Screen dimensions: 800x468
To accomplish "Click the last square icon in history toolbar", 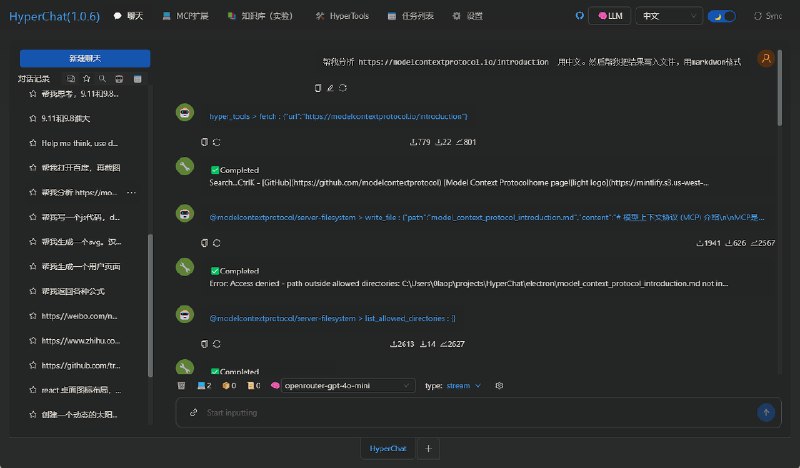I will coord(137,79).
